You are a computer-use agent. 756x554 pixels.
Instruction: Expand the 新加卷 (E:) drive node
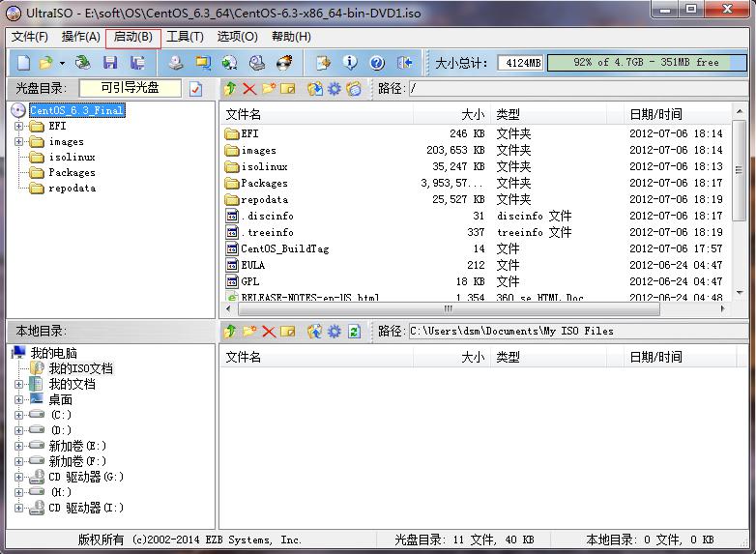click(18, 446)
